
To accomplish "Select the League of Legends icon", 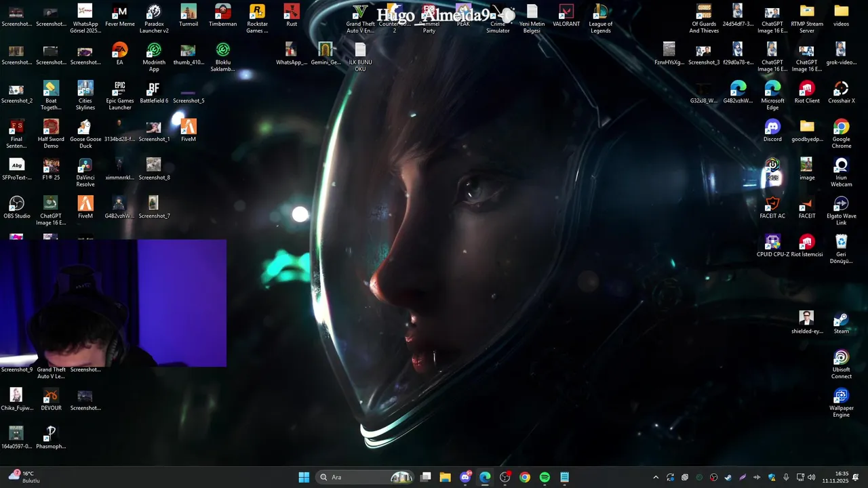I will (x=600, y=18).
